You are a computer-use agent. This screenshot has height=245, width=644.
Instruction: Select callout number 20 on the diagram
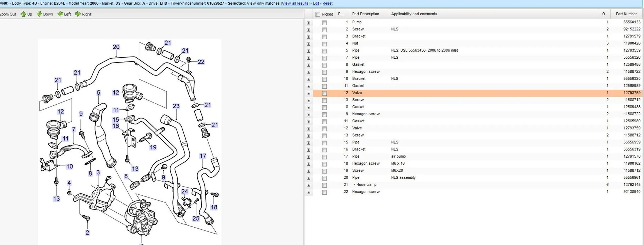[116, 47]
